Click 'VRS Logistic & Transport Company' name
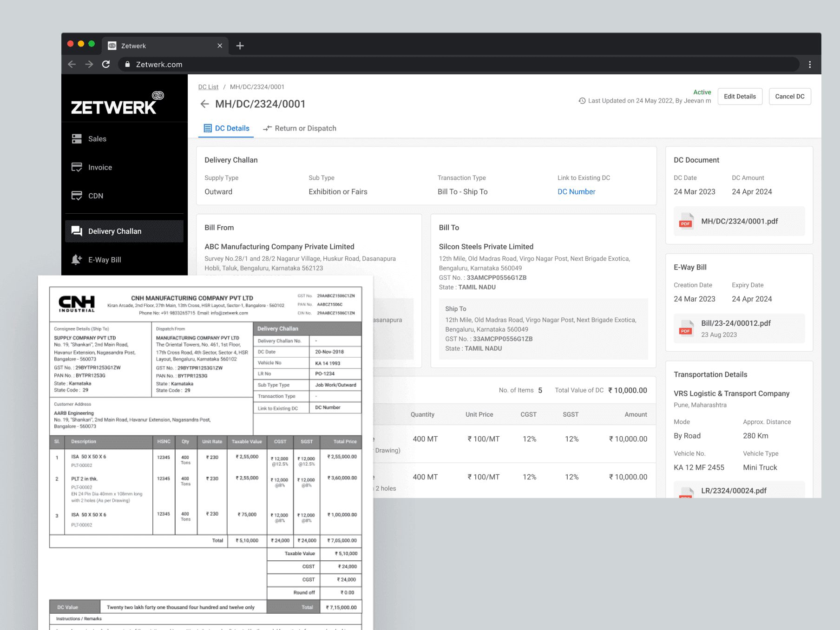This screenshot has height=630, width=840. coord(731,394)
